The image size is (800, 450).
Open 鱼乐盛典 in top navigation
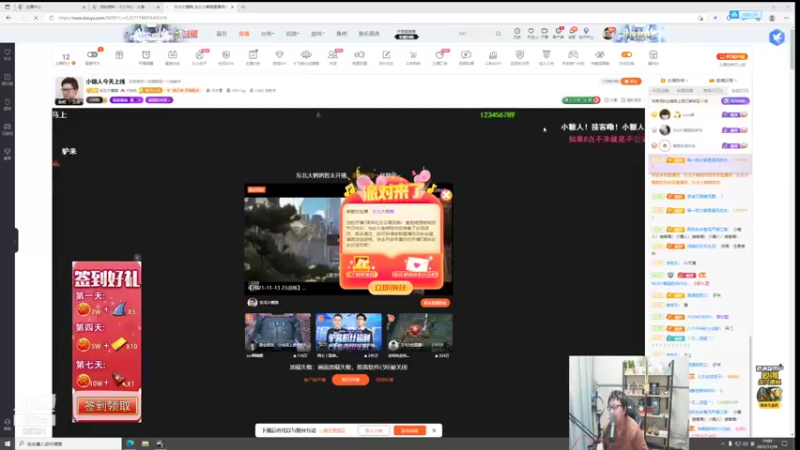coord(369,34)
